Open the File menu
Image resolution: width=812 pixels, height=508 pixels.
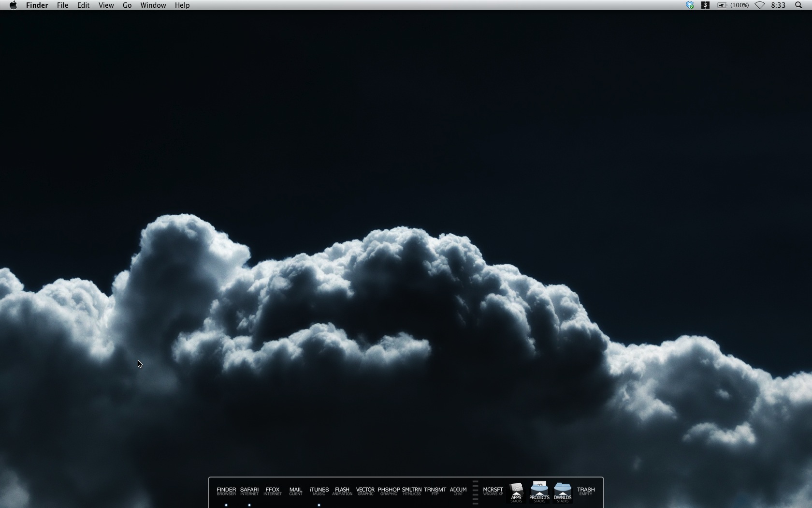(62, 5)
